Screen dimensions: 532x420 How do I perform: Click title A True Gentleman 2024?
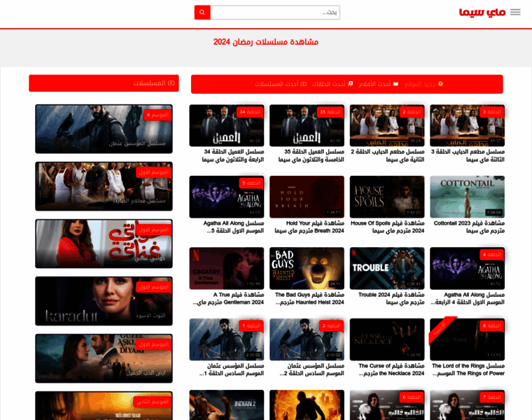tap(228, 298)
